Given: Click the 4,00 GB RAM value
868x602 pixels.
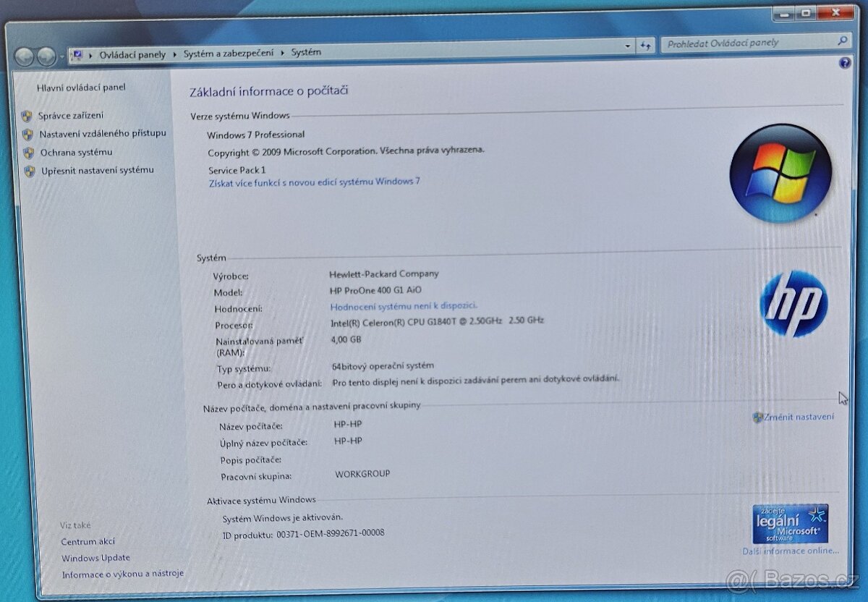Looking at the screenshot, I should pos(346,339).
